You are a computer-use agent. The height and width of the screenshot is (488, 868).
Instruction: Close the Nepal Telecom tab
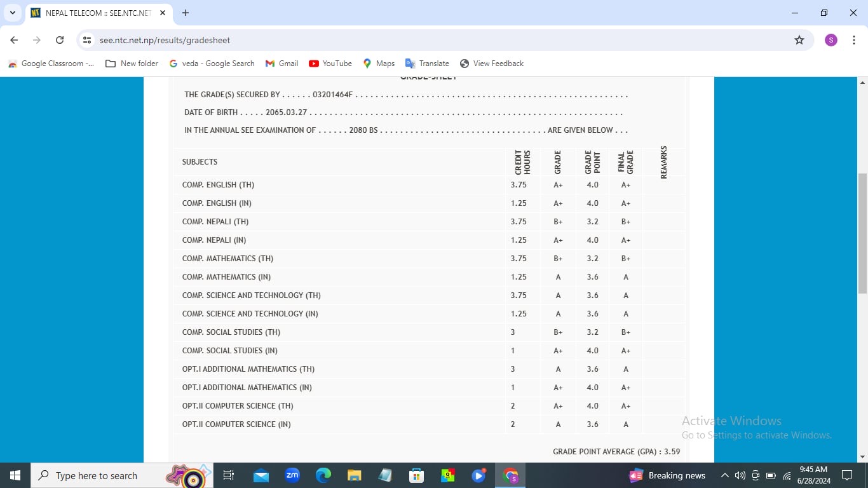(x=163, y=13)
